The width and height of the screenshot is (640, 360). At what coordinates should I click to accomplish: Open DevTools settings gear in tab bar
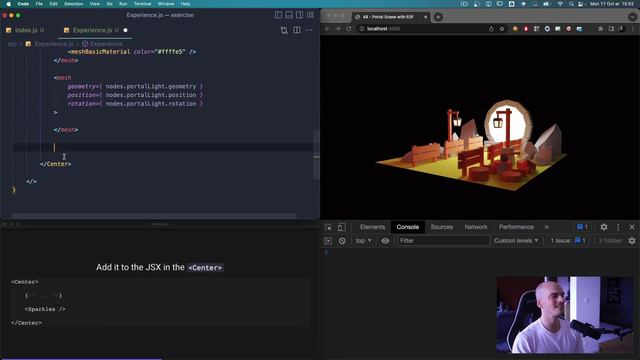(x=604, y=227)
